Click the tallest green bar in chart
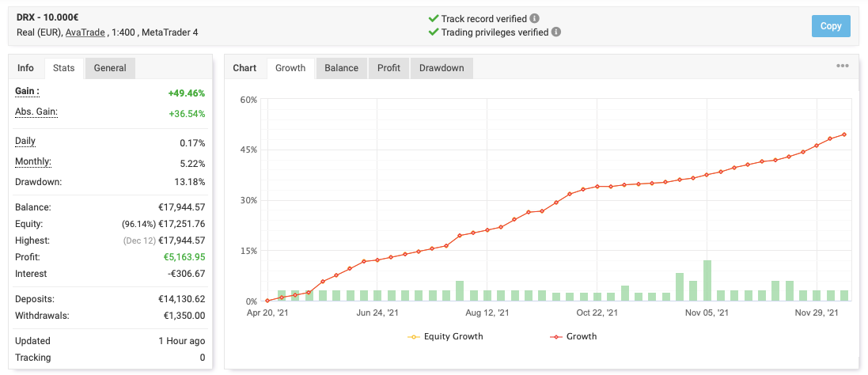Viewport: 868px width, 375px height. point(707,281)
